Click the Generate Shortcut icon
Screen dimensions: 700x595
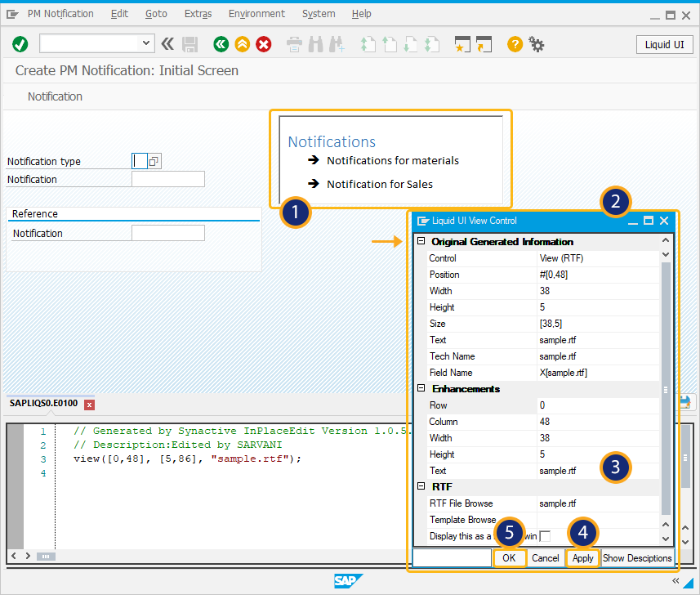(484, 44)
